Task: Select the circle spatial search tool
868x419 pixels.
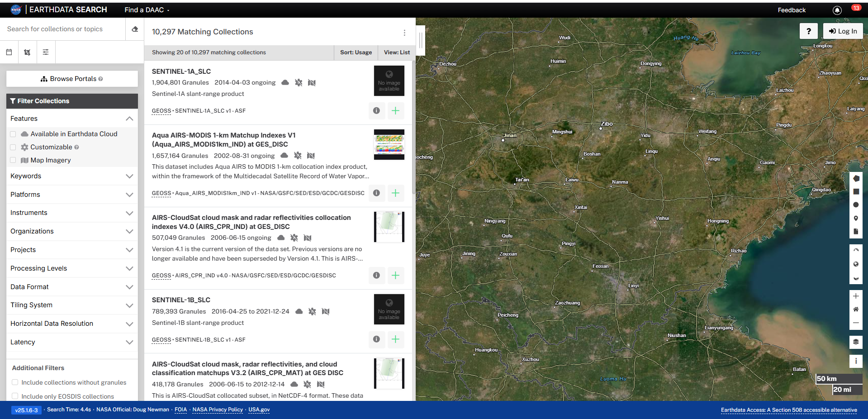Action: 856,205
